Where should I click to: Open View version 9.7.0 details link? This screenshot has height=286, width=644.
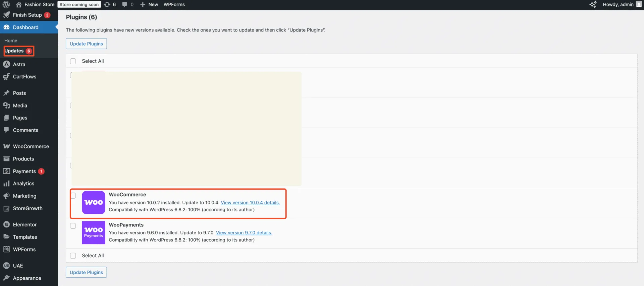[244, 233]
